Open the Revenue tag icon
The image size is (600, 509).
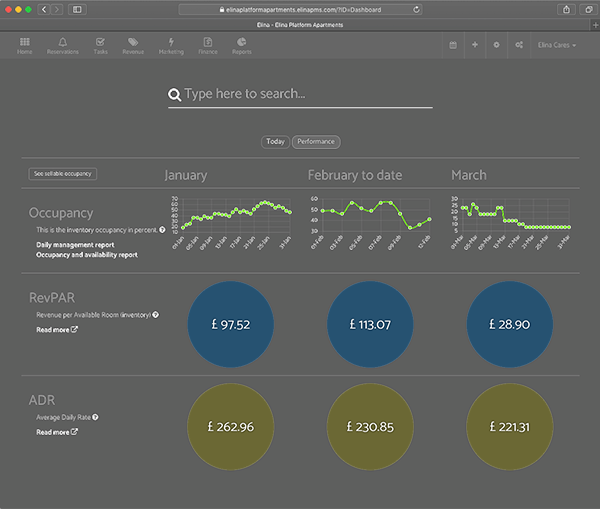(133, 42)
